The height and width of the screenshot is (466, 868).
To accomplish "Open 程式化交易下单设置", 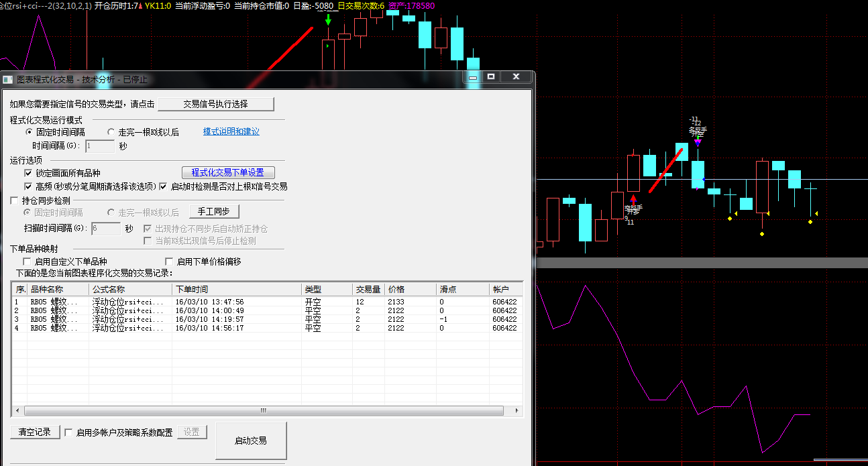I will (x=228, y=173).
